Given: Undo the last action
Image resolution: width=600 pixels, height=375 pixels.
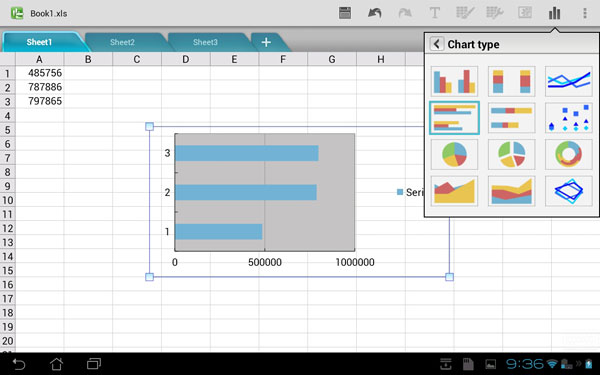Looking at the screenshot, I should [x=375, y=13].
